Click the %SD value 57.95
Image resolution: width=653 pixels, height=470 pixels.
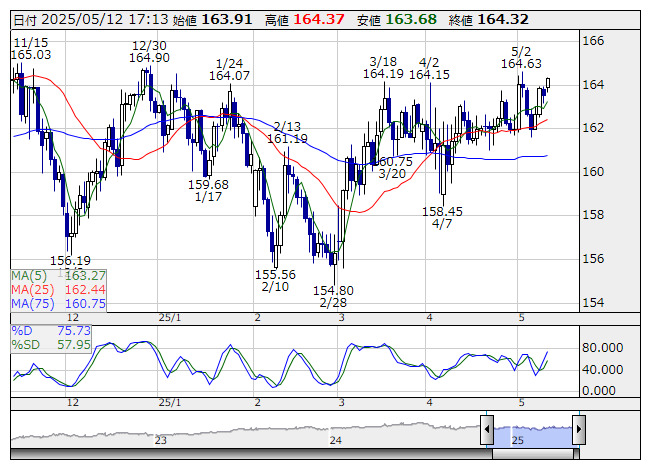74,345
